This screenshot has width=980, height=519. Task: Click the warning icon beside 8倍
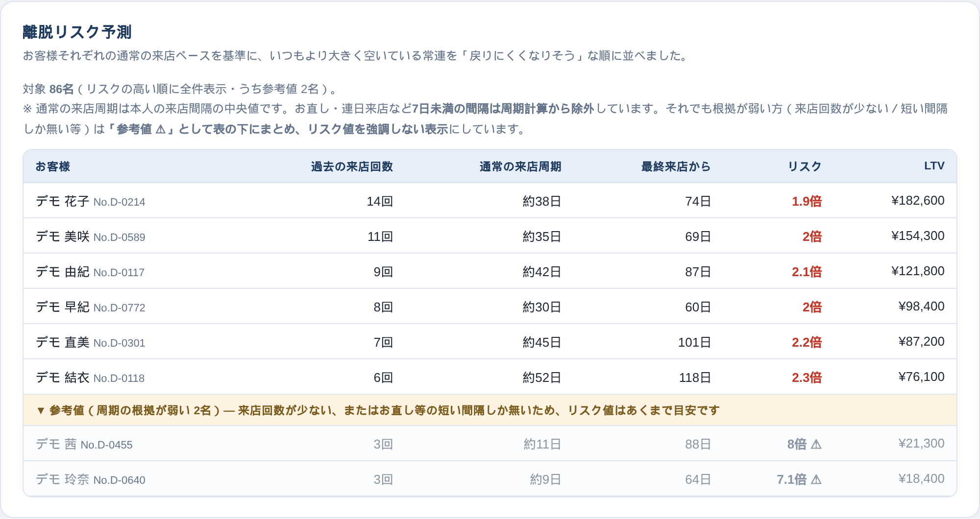pos(816,444)
